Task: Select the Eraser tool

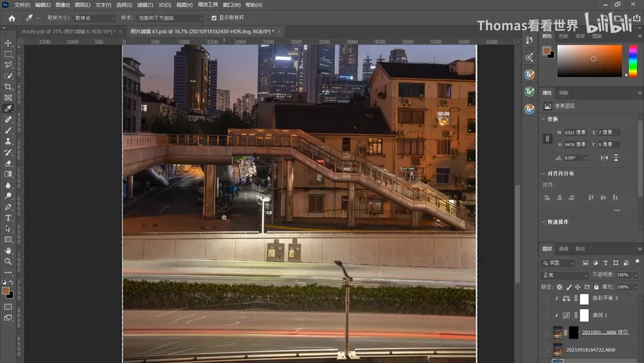Action: 8,163
